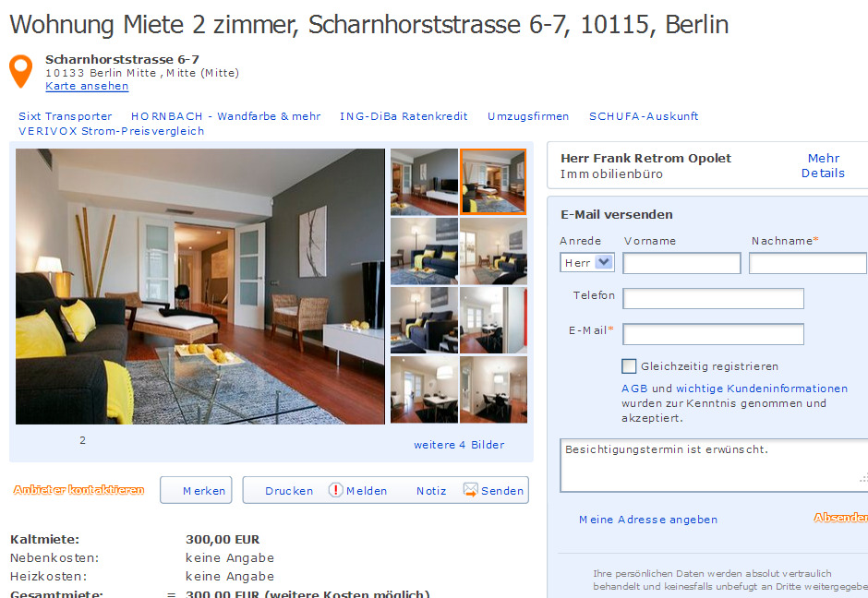Open the SCHUFA-Auskunft link
The width and height of the screenshot is (868, 598).
click(x=644, y=116)
